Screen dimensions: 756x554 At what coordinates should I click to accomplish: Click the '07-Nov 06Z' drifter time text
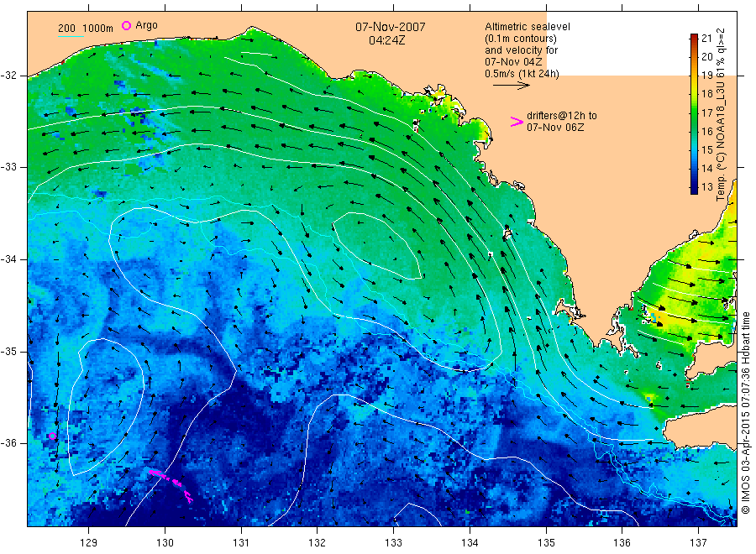[x=555, y=128]
